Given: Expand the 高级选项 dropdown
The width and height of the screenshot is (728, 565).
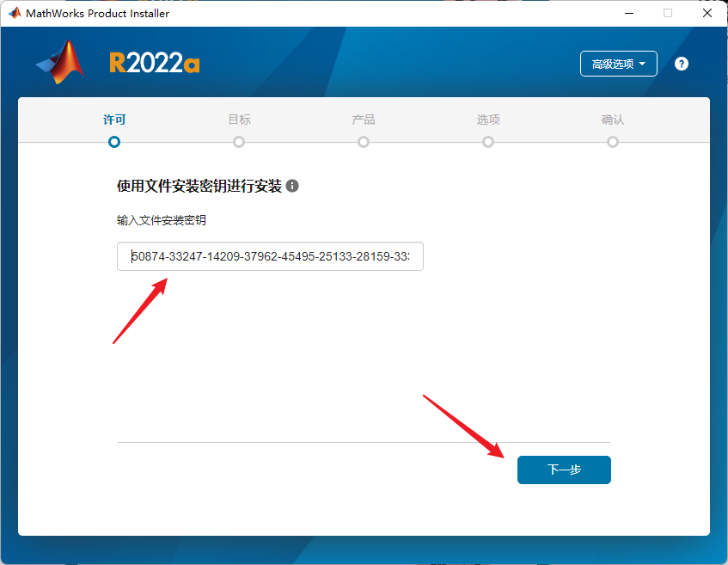Looking at the screenshot, I should [x=618, y=64].
